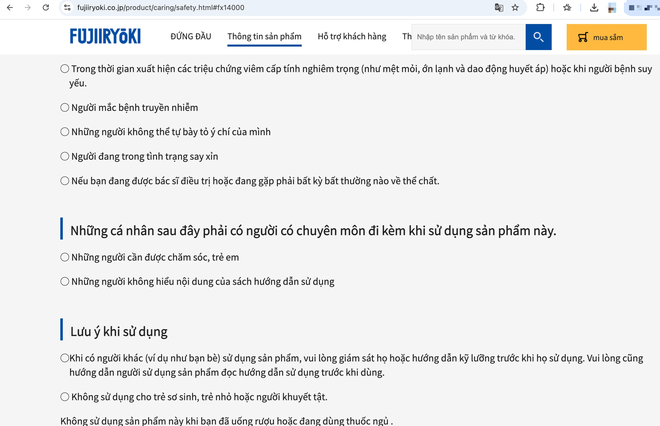This screenshot has width=660, height=426.
Task: Reload the page with the refresh icon
Action: [x=46, y=8]
